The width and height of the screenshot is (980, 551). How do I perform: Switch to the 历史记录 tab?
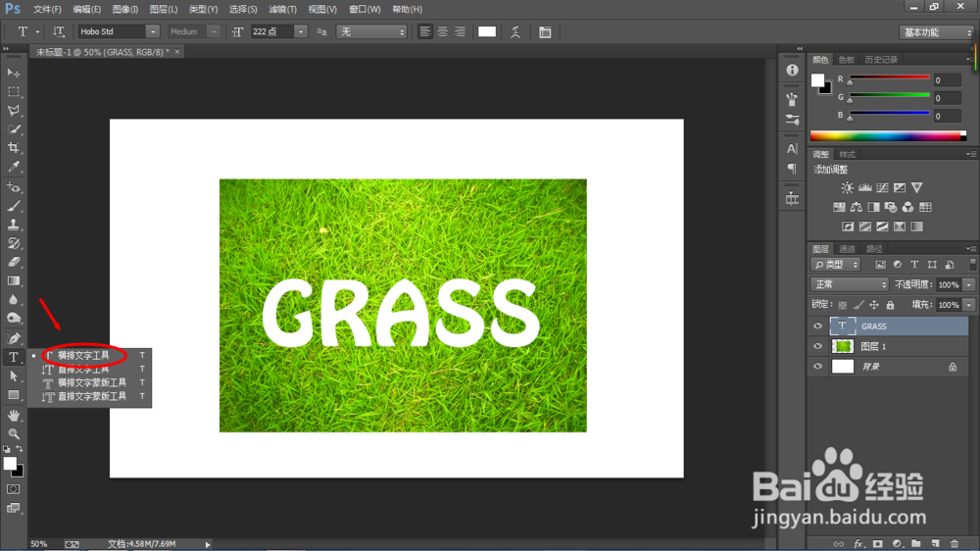coord(881,60)
